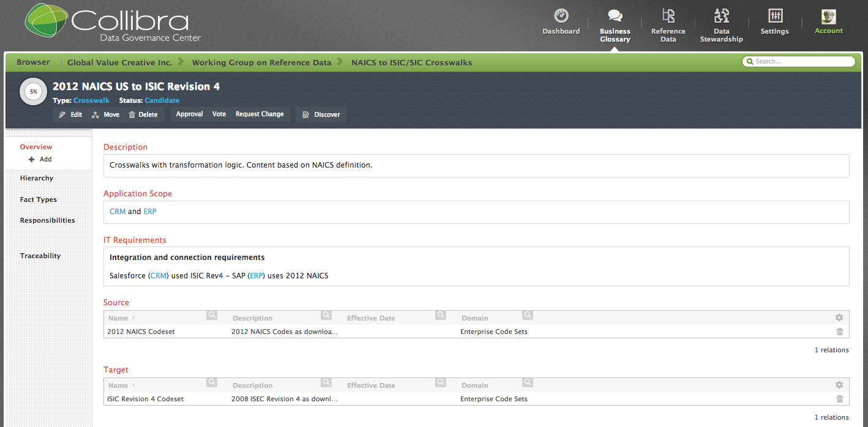Open the Browser breadcrumb root

coord(33,62)
